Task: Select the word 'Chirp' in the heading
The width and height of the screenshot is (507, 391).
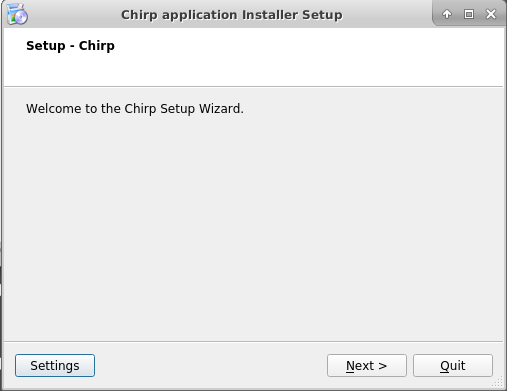Action: click(97, 46)
